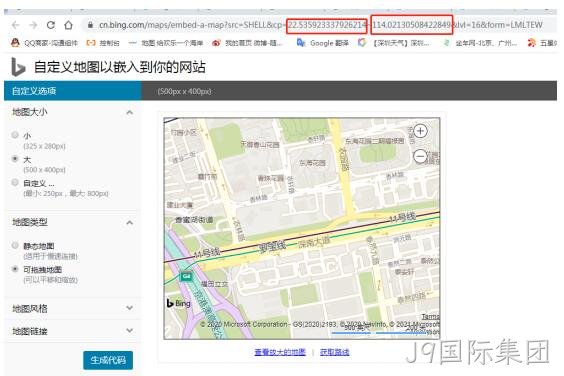Image resolution: width=564 pixels, height=376 pixels.
Task: Click the Bing logo in page header
Action: click(x=18, y=67)
